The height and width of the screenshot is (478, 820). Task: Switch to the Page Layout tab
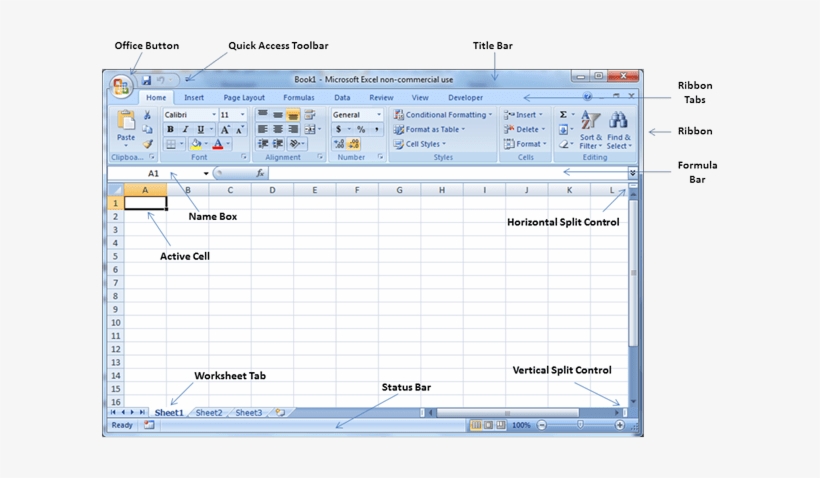click(244, 97)
